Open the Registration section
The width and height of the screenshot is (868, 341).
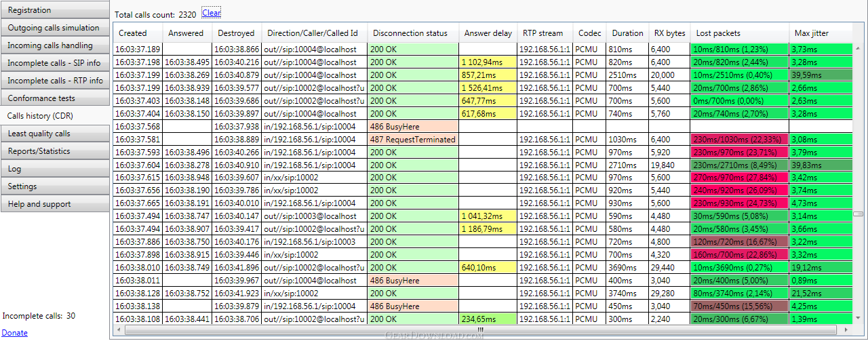coord(55,10)
